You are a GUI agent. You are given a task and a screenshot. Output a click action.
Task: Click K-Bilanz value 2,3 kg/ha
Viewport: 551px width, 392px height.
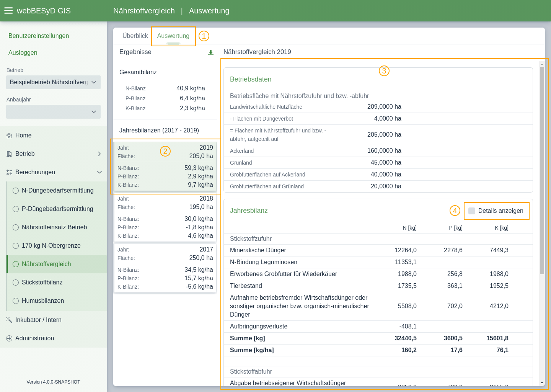(192, 108)
